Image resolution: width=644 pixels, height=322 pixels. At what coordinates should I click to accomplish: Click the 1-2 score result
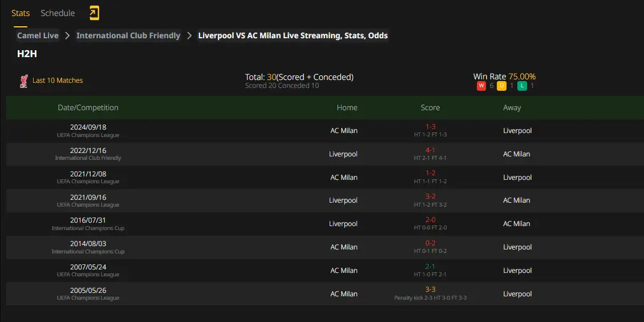(431, 173)
